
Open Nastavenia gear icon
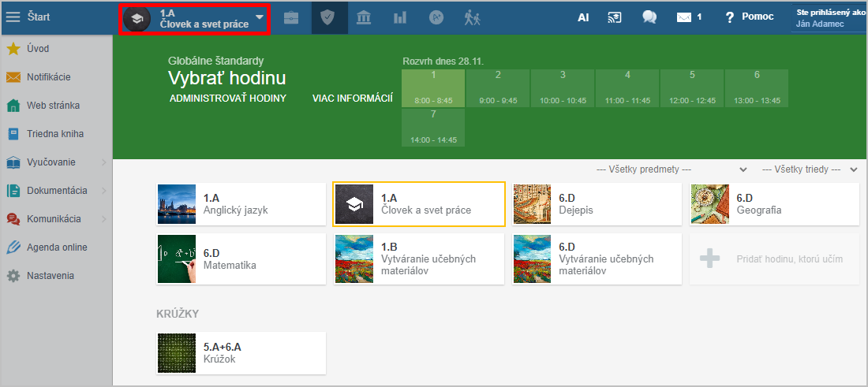point(13,276)
